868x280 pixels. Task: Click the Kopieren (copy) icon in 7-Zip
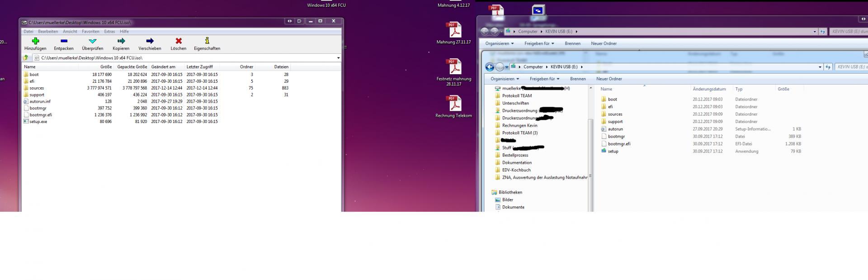click(x=121, y=41)
